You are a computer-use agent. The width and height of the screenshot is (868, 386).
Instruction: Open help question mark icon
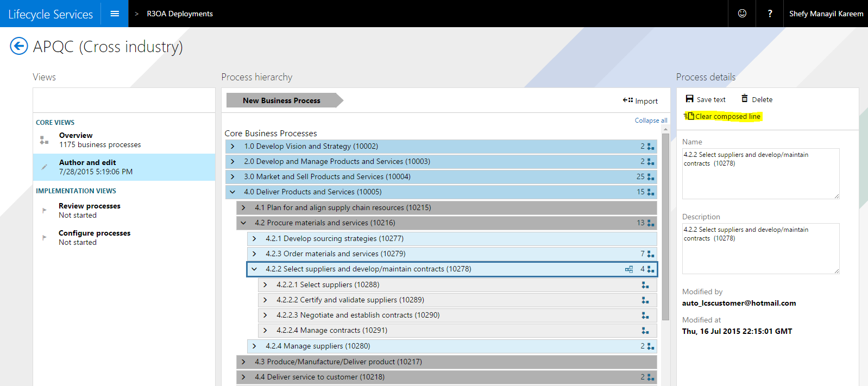(770, 14)
